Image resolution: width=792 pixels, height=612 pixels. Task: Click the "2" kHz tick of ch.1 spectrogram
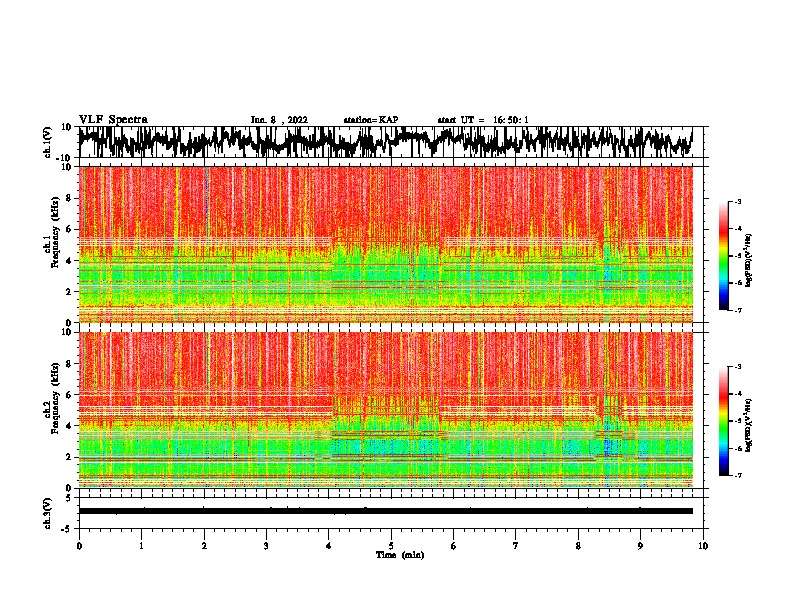69,292
